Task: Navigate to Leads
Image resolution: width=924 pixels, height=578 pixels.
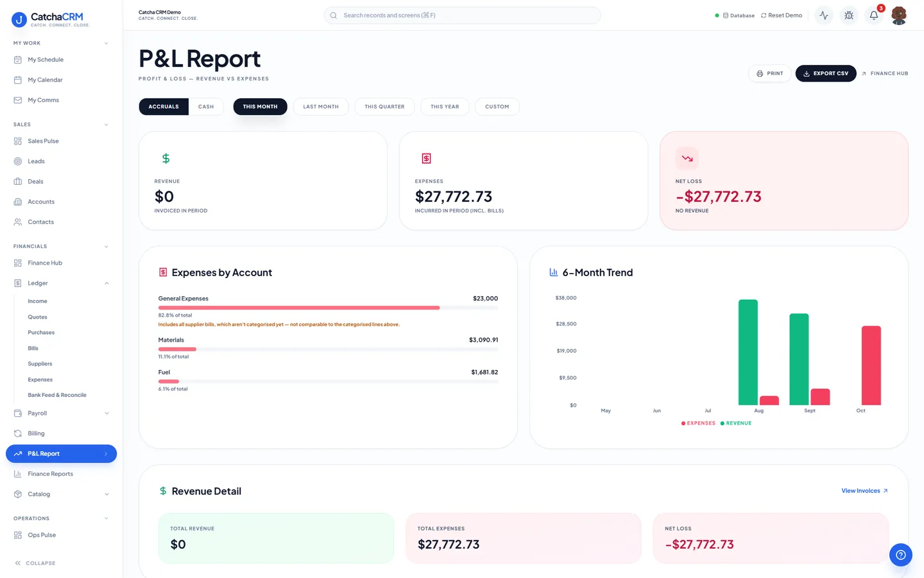Action: (61, 161)
